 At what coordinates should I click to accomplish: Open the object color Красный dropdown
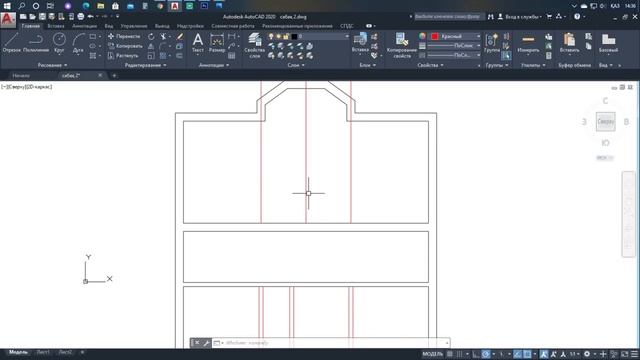point(456,36)
